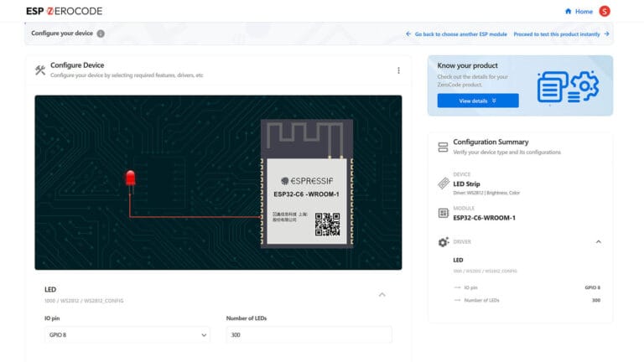Open the user profile avatar
644x362 pixels.
pos(605,11)
